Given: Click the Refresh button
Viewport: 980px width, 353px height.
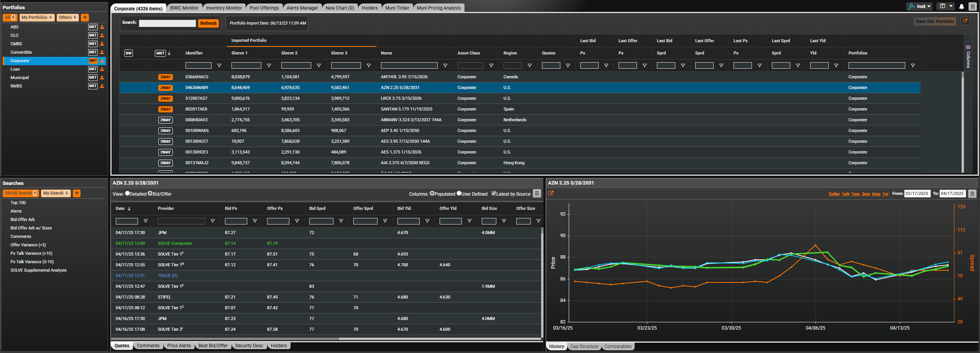Looking at the screenshot, I should tap(208, 23).
